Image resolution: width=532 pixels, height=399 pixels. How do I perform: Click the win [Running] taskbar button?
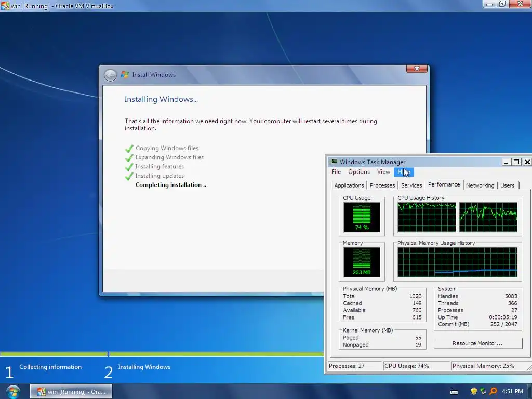(x=71, y=392)
